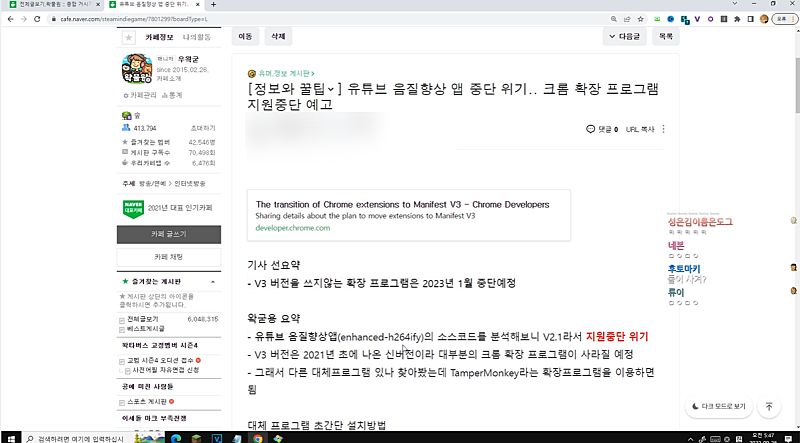Click the scroll-to-top arrow button
Viewport: 800px width, 443px height.
click(768, 407)
